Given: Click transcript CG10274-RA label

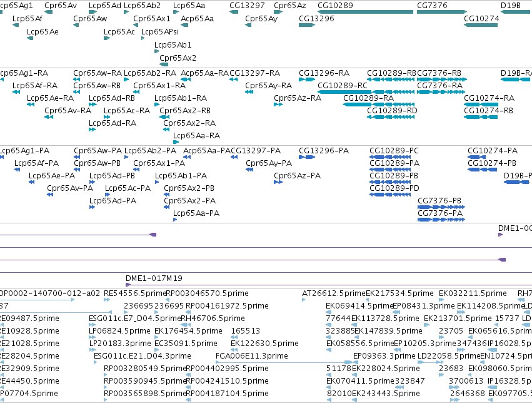Looking at the screenshot, I should click(489, 98).
